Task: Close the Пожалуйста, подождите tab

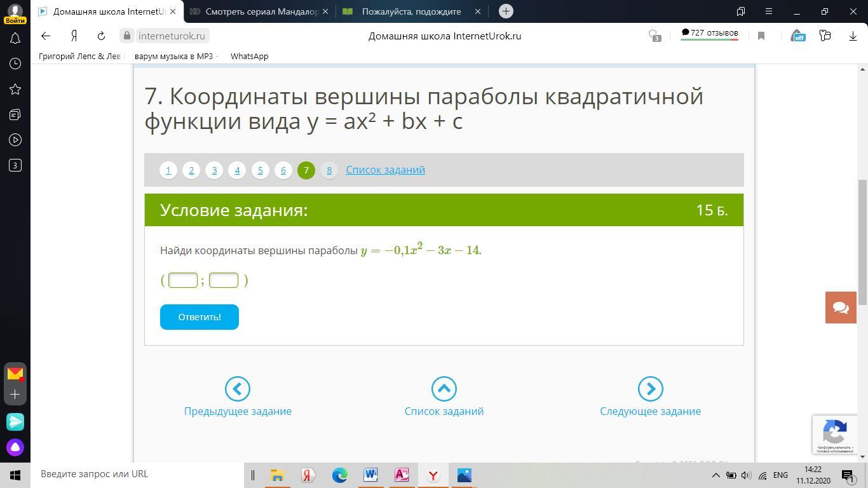Action: pos(478,11)
